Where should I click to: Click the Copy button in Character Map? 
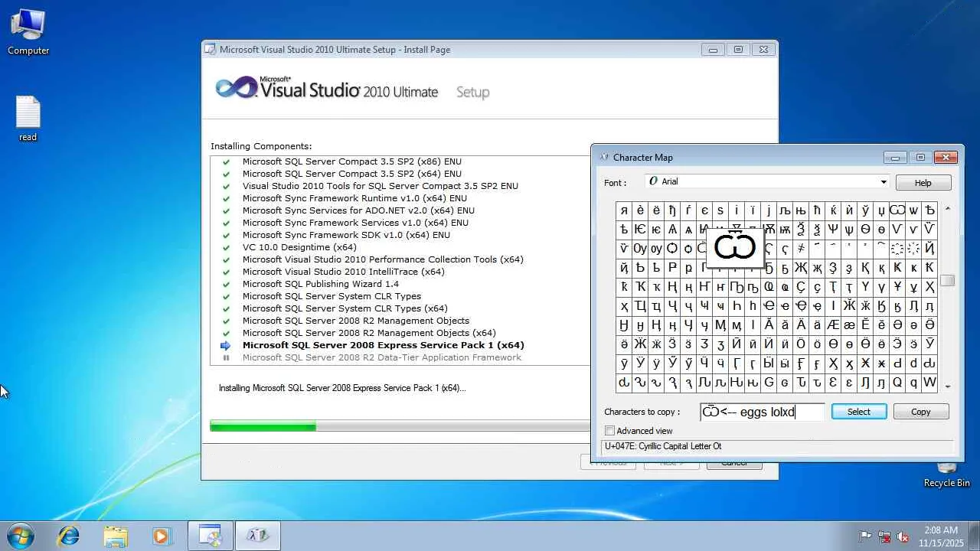tap(921, 412)
